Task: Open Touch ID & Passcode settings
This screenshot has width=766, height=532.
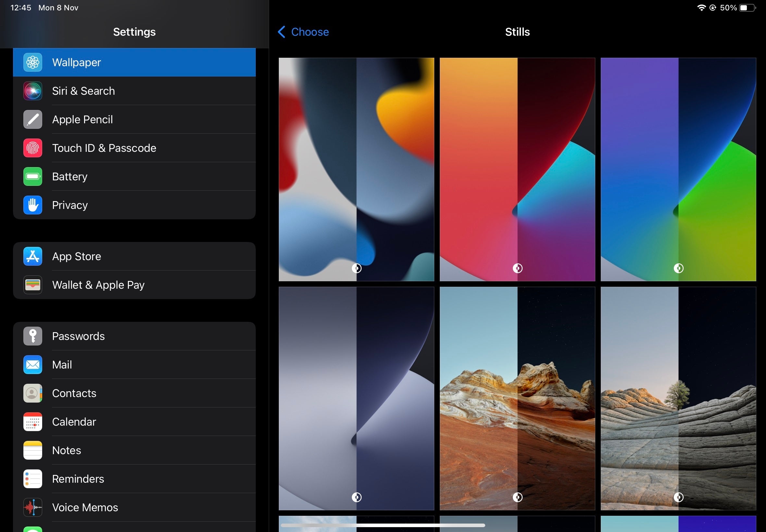Action: point(134,148)
